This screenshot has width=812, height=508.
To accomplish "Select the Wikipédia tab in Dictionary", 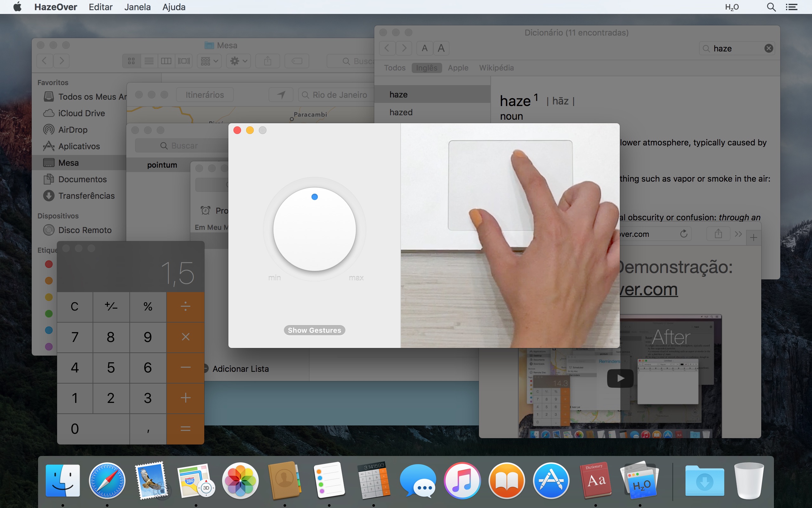I will coord(496,68).
